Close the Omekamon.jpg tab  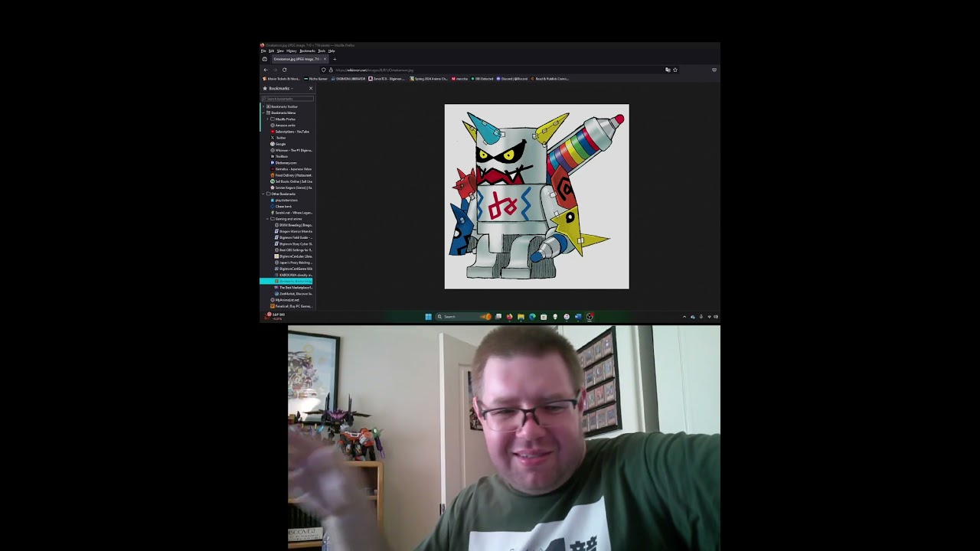pos(325,59)
